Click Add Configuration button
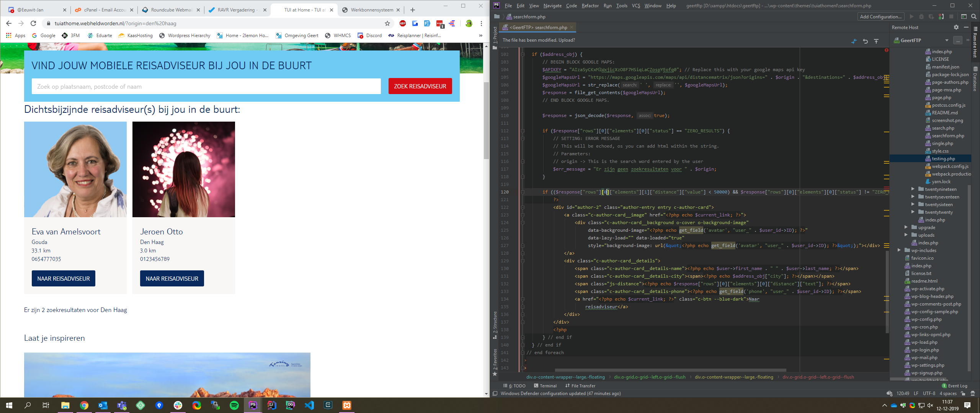The image size is (980, 413). point(880,16)
